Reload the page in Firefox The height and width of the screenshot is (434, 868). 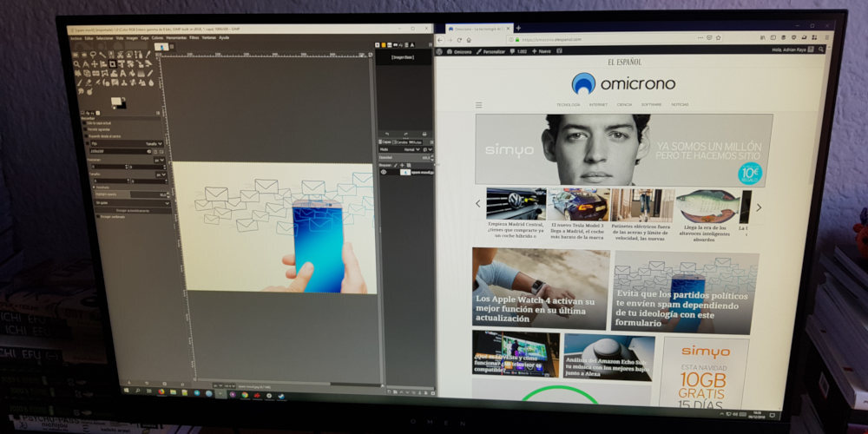(x=459, y=40)
